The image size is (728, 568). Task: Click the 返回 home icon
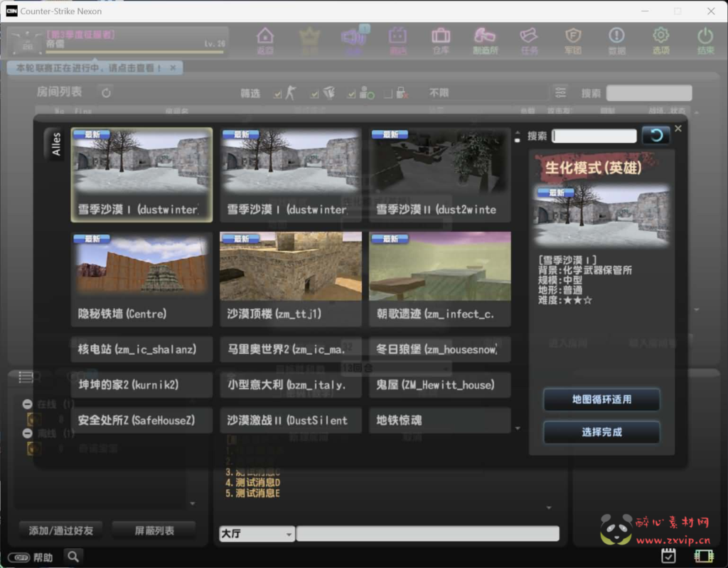coord(265,41)
